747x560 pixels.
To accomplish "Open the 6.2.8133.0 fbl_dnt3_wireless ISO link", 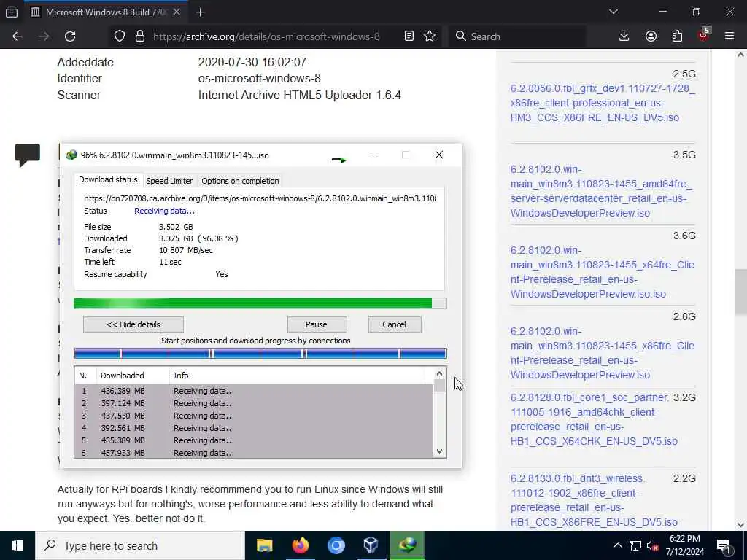I will (594, 500).
